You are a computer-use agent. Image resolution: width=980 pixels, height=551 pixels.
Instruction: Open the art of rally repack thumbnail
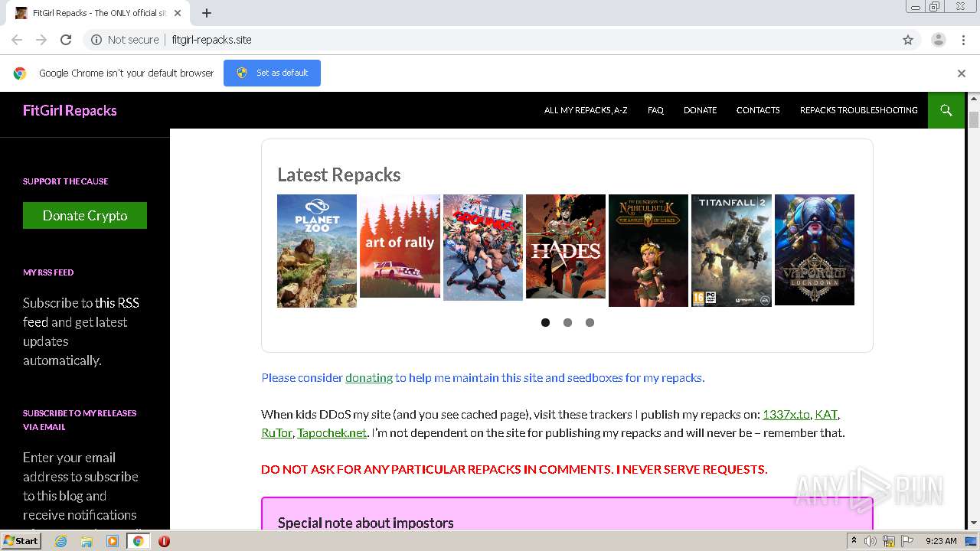[x=400, y=246]
